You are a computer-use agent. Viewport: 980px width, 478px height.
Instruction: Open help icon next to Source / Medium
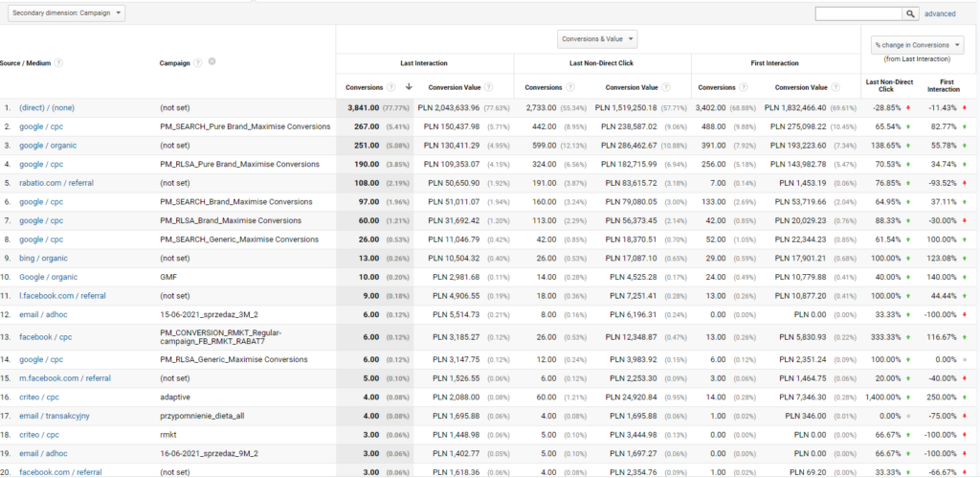click(x=58, y=62)
